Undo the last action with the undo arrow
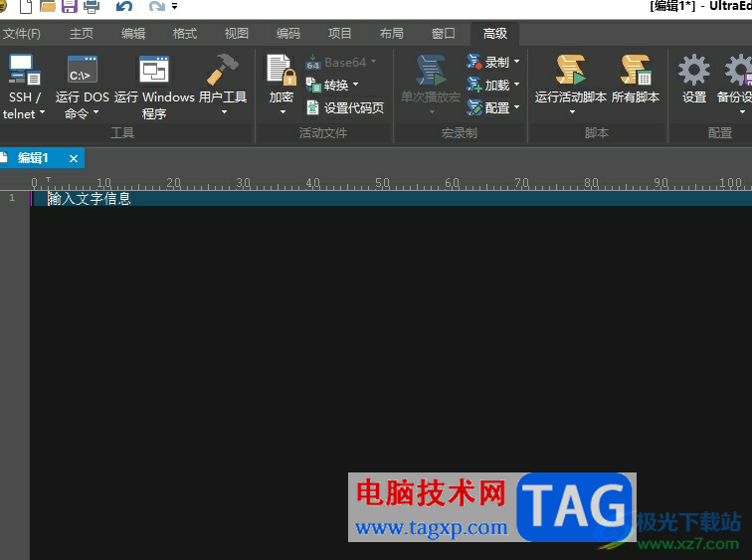Screen dimensions: 752x560 click(x=124, y=6)
